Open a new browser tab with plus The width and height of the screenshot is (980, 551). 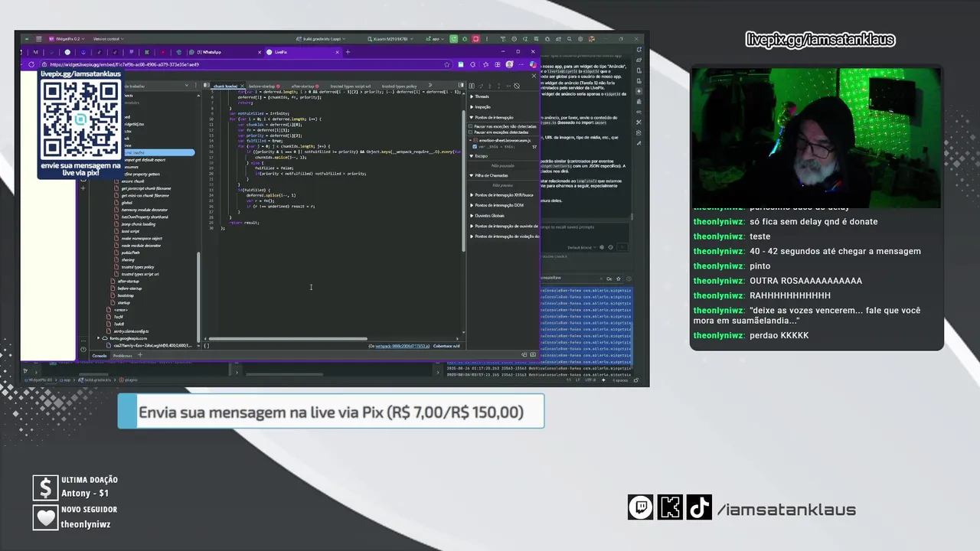click(348, 52)
